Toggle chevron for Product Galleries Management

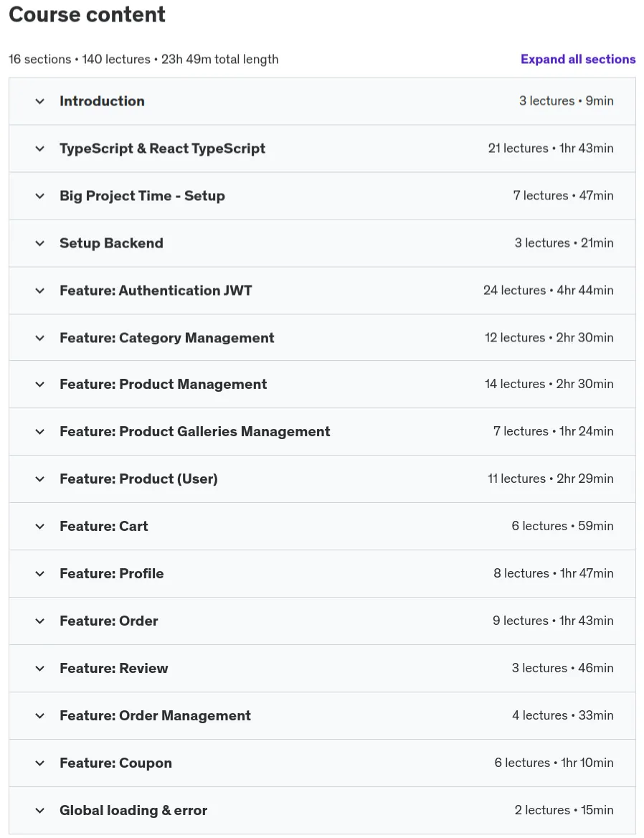pos(40,432)
